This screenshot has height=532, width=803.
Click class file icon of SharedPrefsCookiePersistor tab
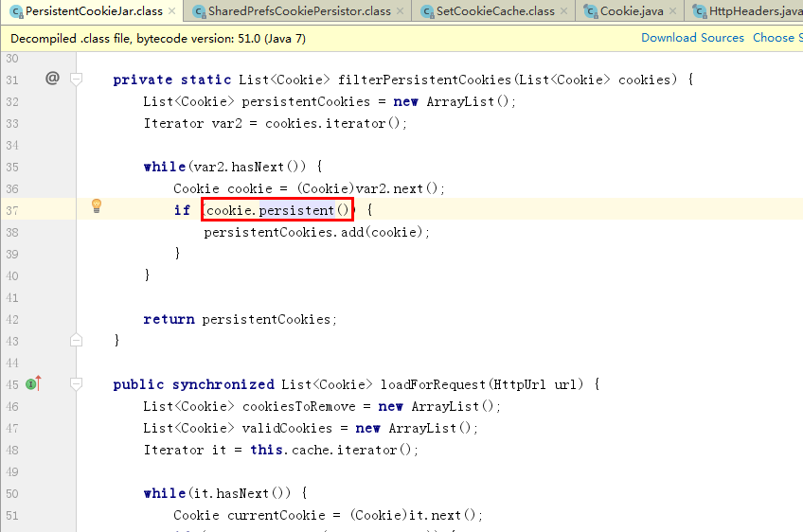[x=200, y=11]
